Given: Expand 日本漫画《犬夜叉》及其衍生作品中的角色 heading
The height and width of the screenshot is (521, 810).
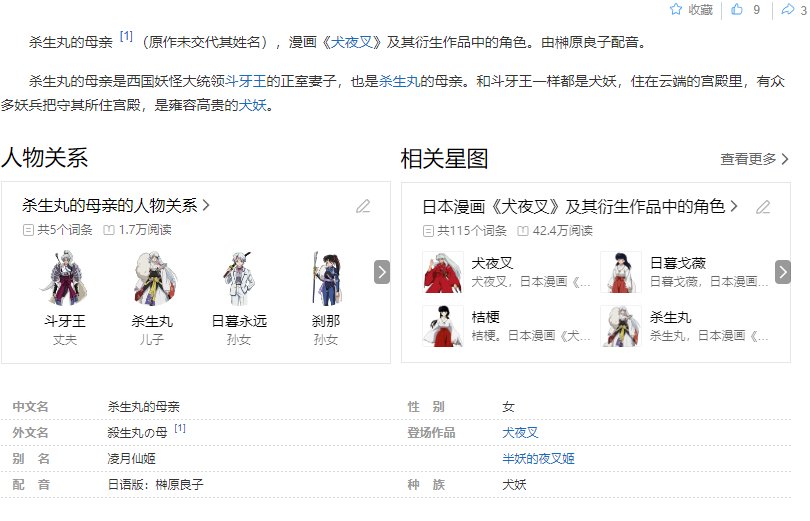Looking at the screenshot, I should [x=580, y=207].
